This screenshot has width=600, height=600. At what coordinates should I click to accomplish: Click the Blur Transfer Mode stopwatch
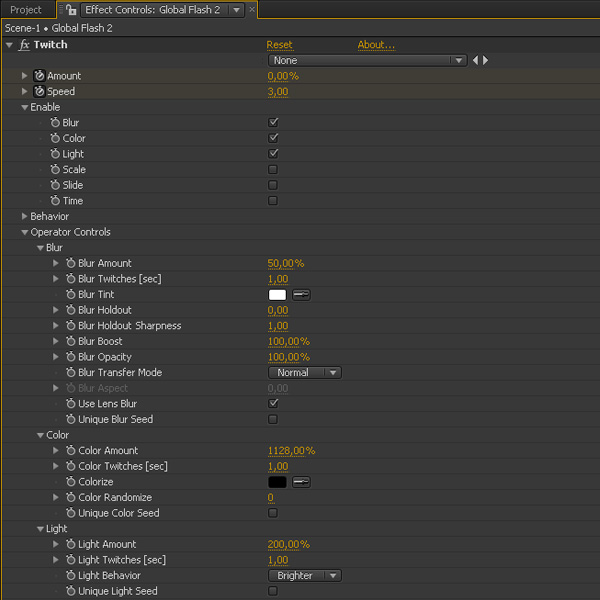70,373
